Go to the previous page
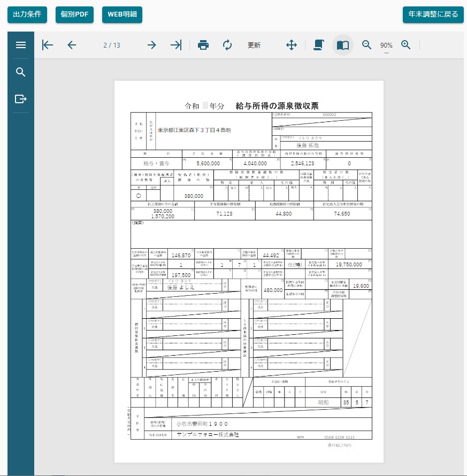 coord(72,45)
